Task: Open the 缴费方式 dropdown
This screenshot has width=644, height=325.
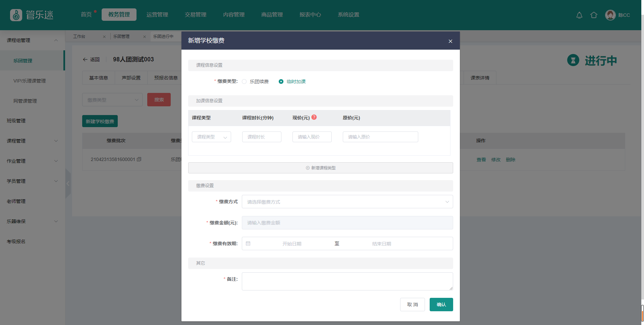Action: (347, 202)
